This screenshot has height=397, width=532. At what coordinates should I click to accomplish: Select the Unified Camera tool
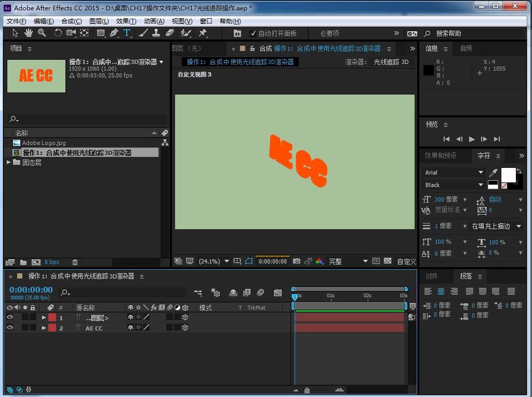[71, 33]
